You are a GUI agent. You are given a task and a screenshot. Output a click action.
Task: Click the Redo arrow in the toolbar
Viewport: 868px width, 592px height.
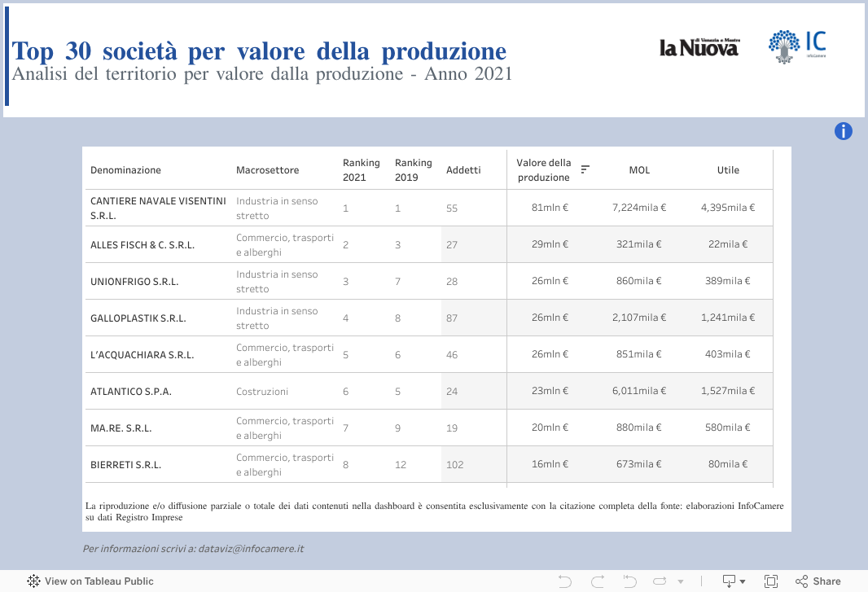coord(598,581)
